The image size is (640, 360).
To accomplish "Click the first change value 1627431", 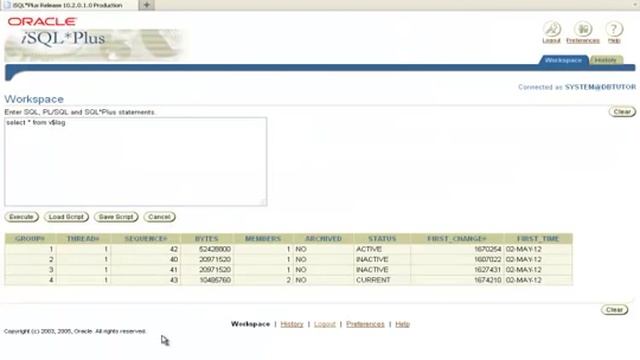I will pyautogui.click(x=487, y=270).
